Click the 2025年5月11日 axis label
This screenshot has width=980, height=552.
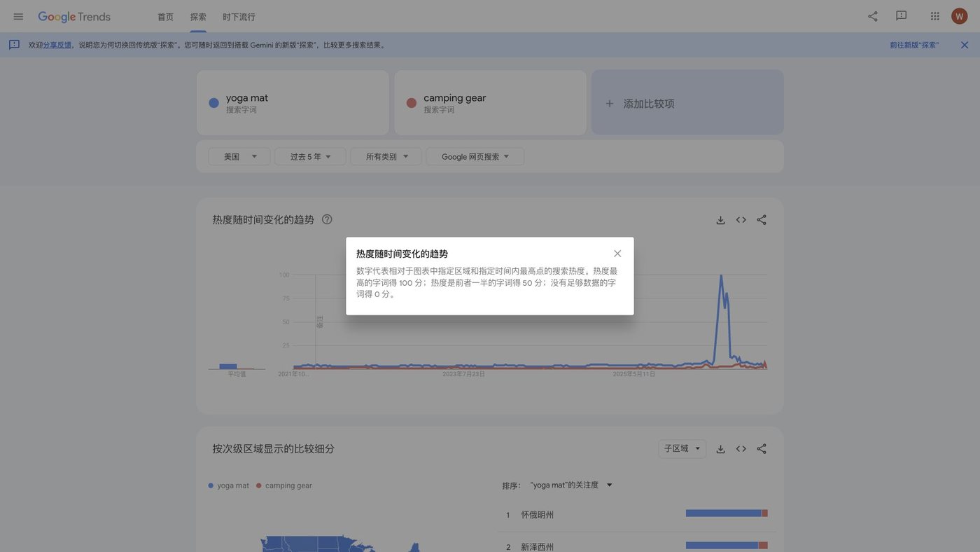pyautogui.click(x=634, y=374)
